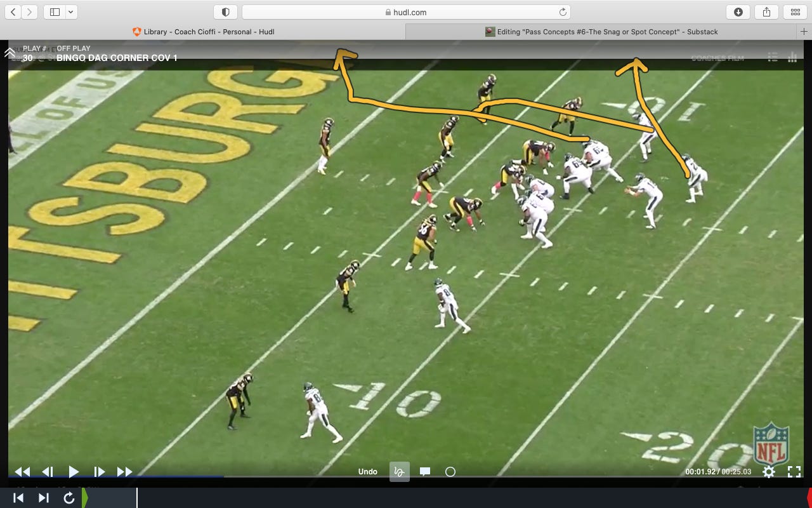Show Safari downloads
The height and width of the screenshot is (508, 812).
[738, 12]
